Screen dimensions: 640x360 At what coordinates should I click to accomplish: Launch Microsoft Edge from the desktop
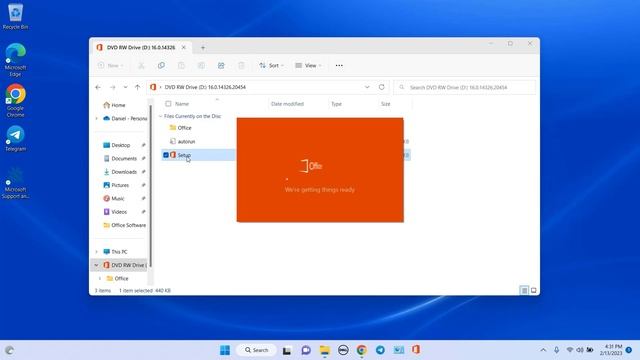click(x=15, y=60)
